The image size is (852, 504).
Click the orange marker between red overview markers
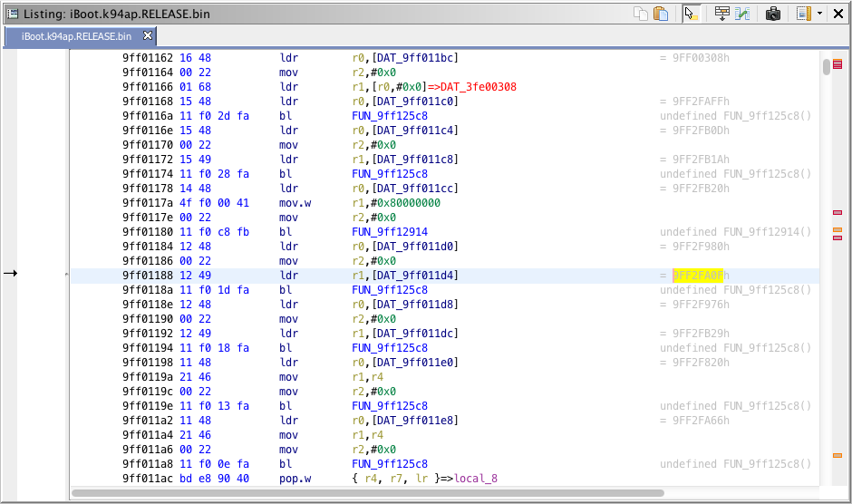coord(837,230)
